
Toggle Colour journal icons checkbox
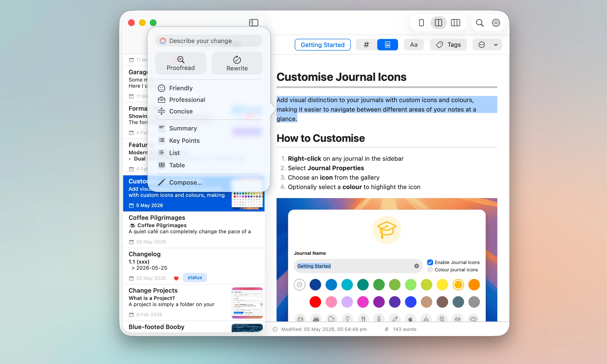pos(430,269)
